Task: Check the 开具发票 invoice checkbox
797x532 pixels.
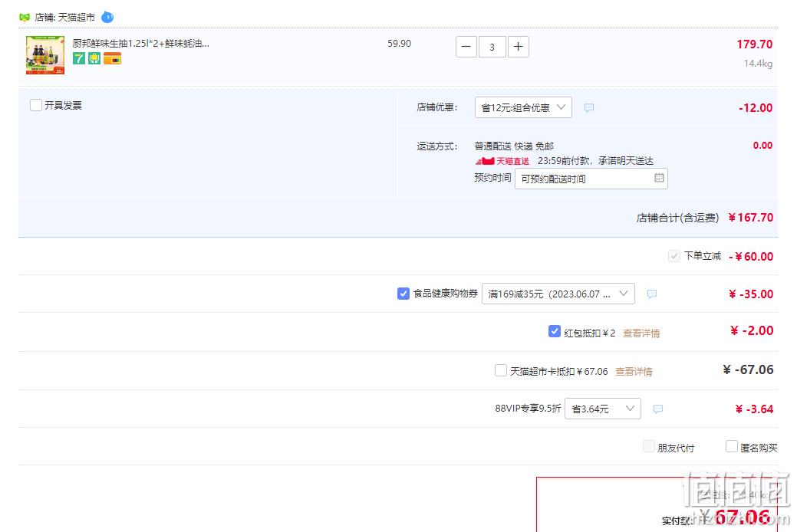Action: (35, 105)
